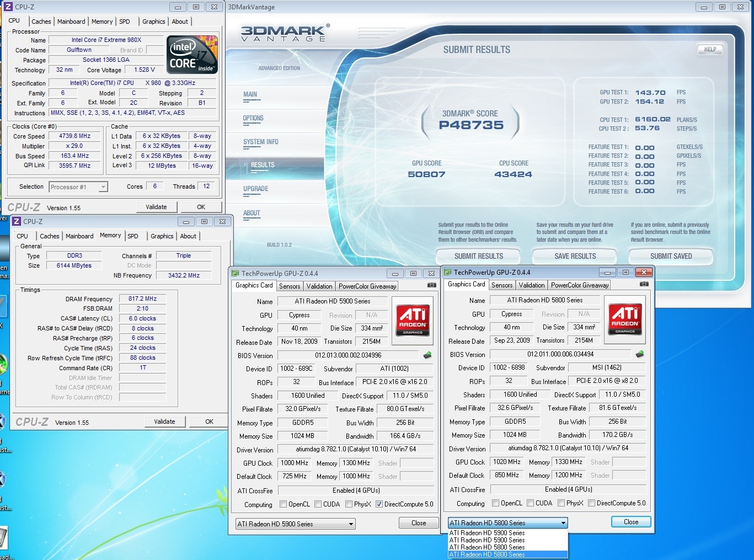Click BIOS save chip icon in left GPU-Z
Image resolution: width=754 pixels, height=560 pixels.
click(427, 355)
